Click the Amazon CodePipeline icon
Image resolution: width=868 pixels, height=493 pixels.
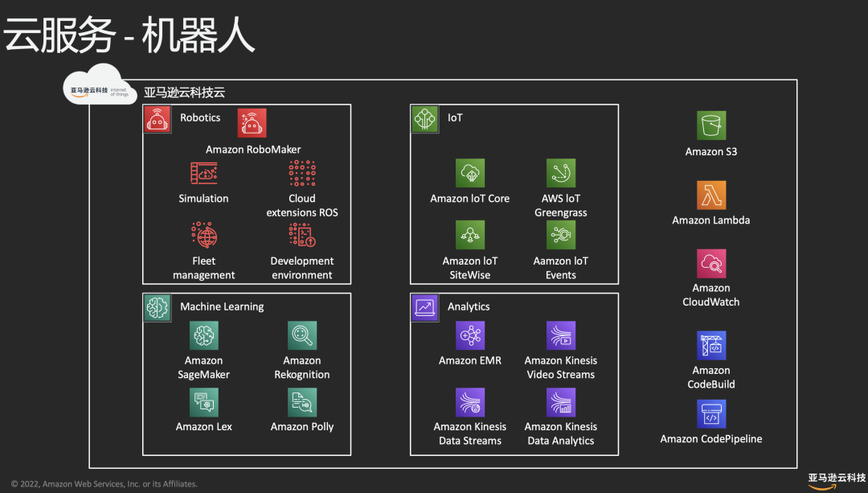tap(711, 414)
